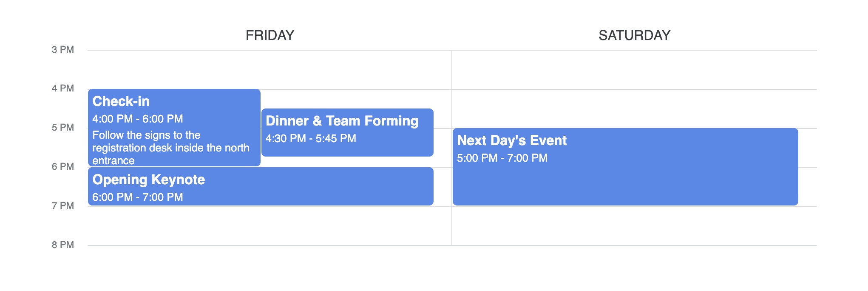Viewport: 868px width, 291px height.
Task: Click the 4:30 PM - 5:45 PM time text
Action: 311,138
